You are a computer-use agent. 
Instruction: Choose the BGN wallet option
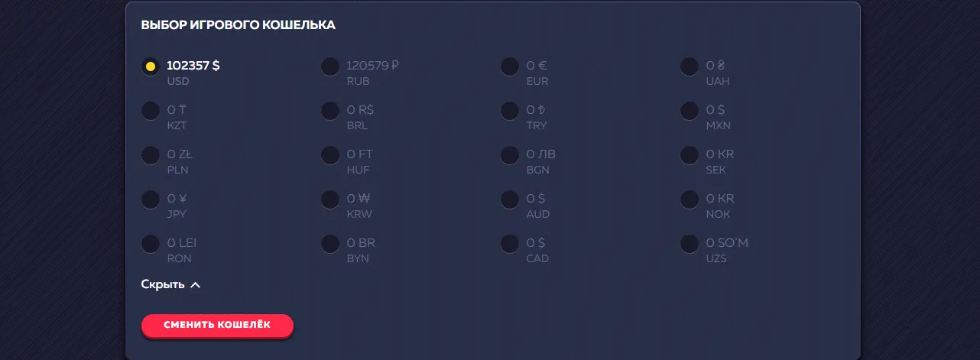pyautogui.click(x=510, y=155)
